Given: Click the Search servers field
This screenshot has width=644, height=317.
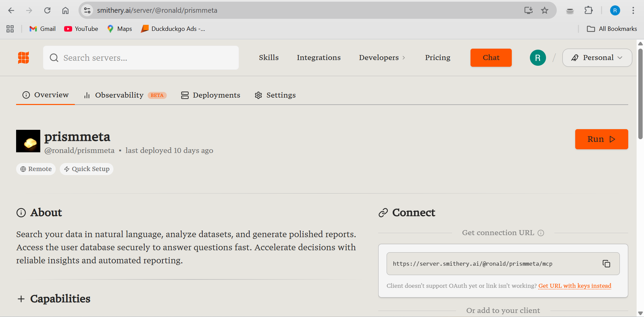Looking at the screenshot, I should point(141,57).
